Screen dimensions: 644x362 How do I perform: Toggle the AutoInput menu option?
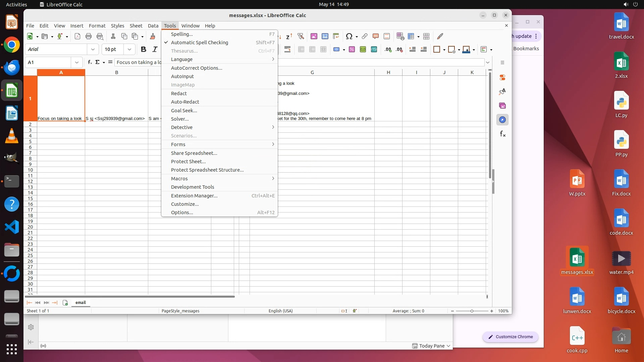(x=182, y=76)
